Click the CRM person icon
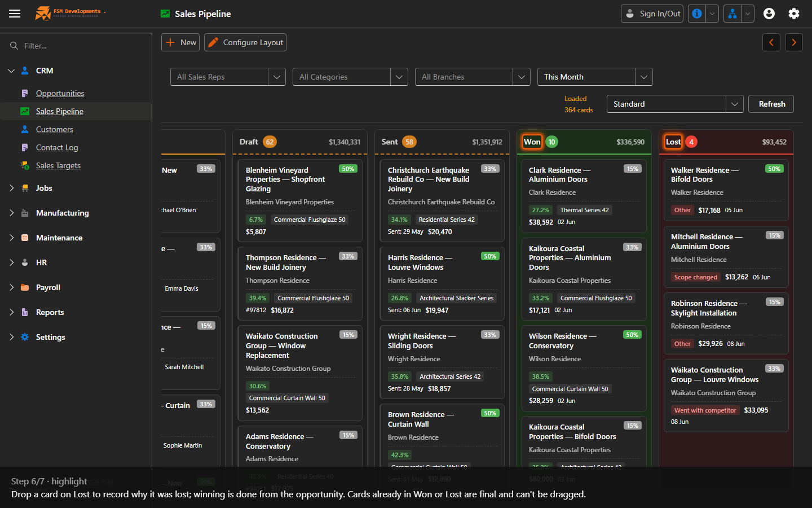Viewport: 812px width, 508px height. [x=25, y=71]
